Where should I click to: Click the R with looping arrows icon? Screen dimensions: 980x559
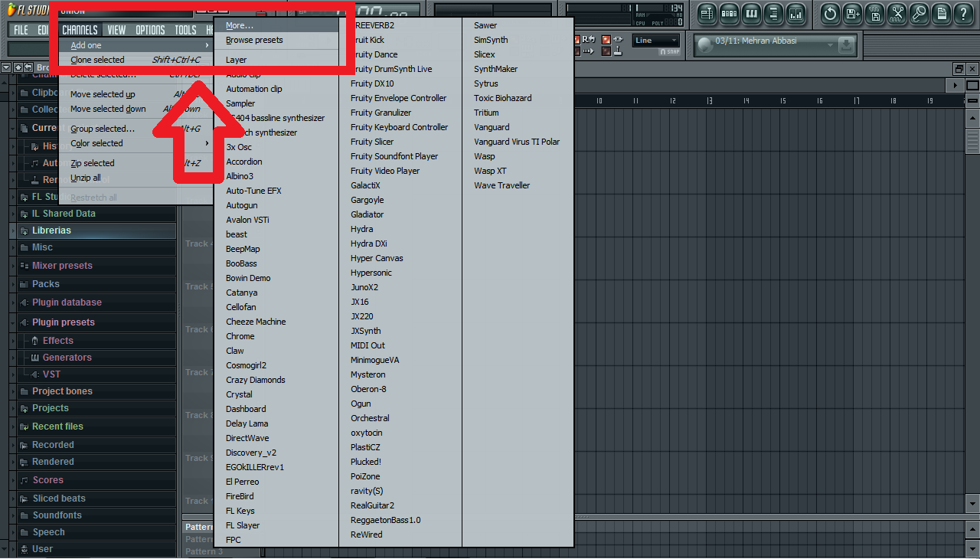[589, 39]
